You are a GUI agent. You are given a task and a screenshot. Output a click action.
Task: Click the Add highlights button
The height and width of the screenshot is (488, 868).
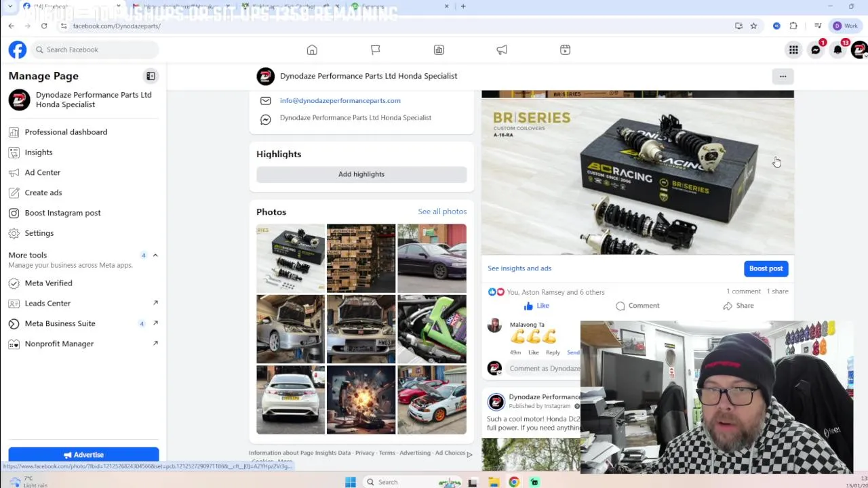pos(361,174)
